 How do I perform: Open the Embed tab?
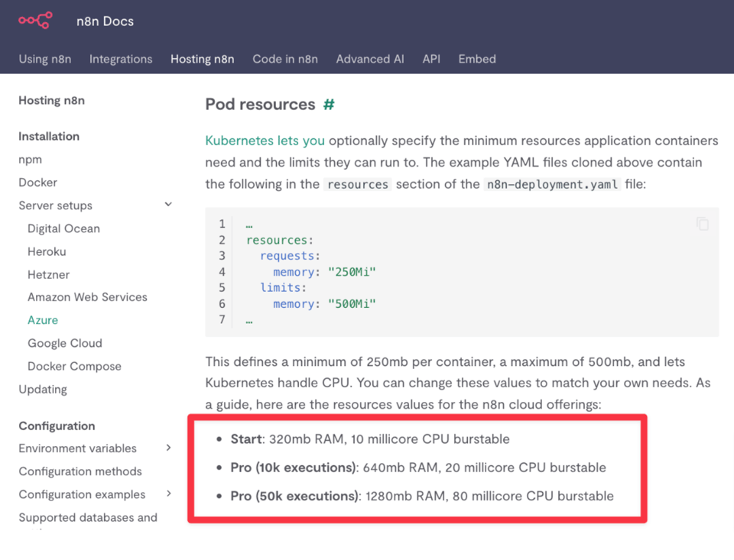click(x=477, y=59)
